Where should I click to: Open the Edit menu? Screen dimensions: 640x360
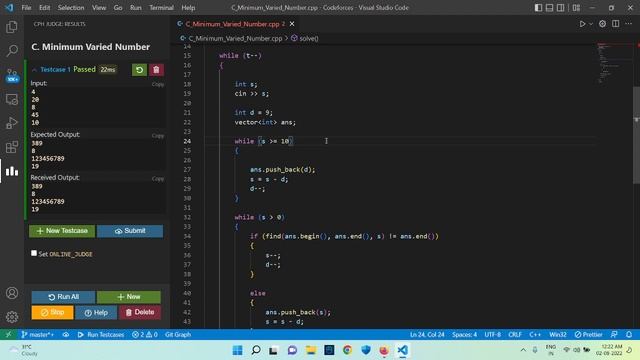44,8
